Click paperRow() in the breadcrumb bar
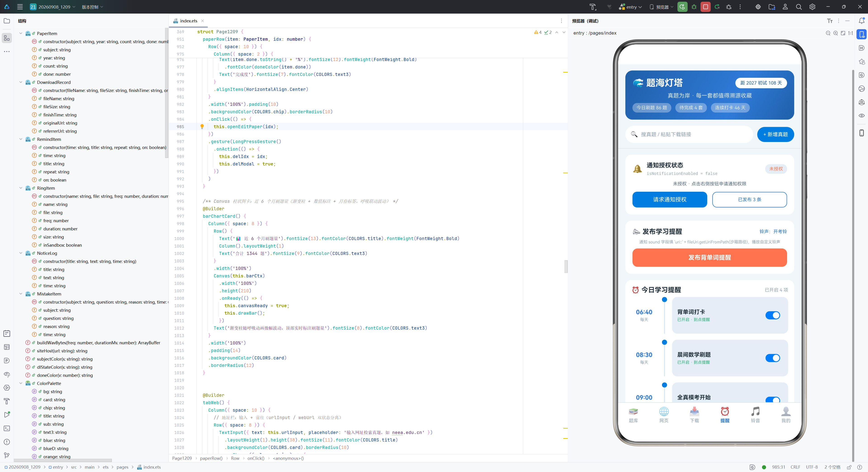 point(211,458)
